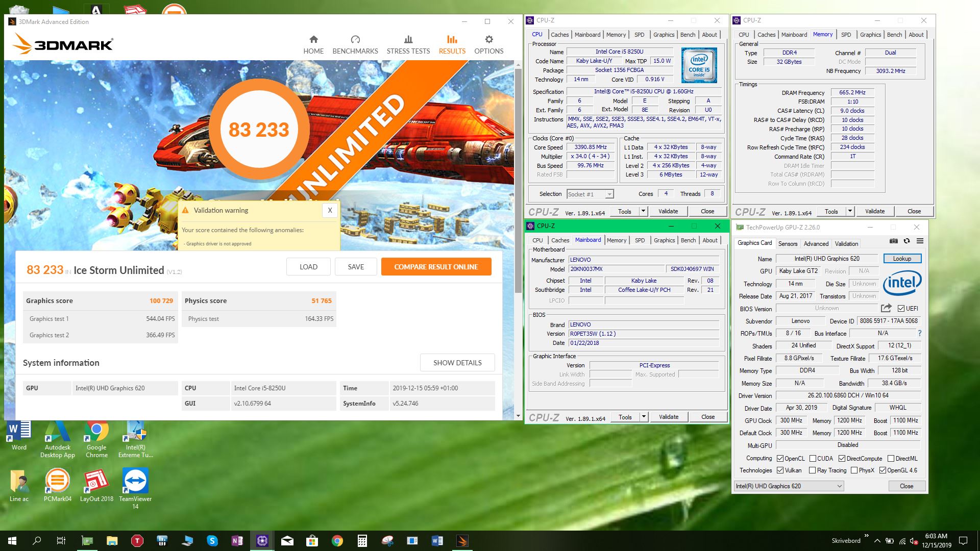980x551 pixels.
Task: Click the Lookup button in GPU-Z
Action: pyautogui.click(x=902, y=259)
